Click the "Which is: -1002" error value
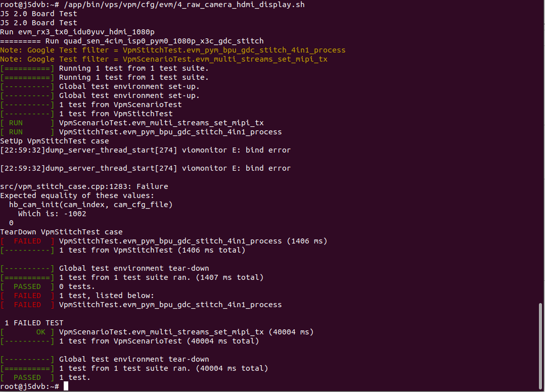The height and width of the screenshot is (392, 545). (x=52, y=214)
